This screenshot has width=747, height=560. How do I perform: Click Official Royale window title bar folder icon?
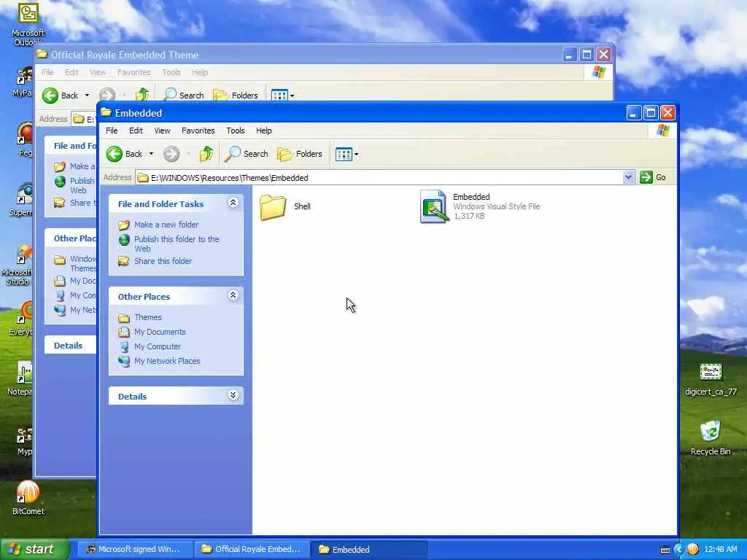click(x=42, y=54)
